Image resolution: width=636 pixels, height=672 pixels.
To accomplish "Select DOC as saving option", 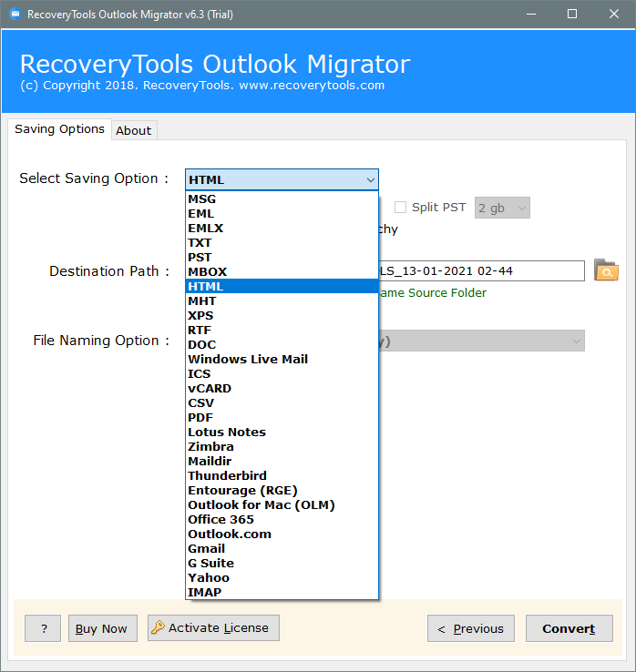I will (x=282, y=344).
